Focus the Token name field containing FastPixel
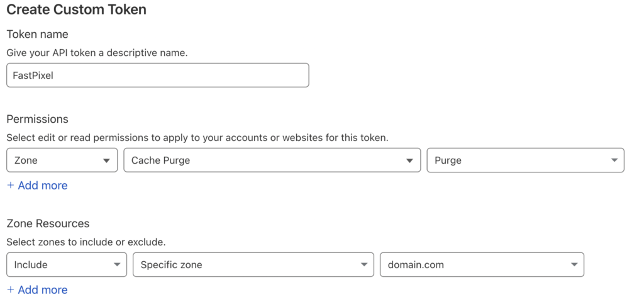 (158, 75)
